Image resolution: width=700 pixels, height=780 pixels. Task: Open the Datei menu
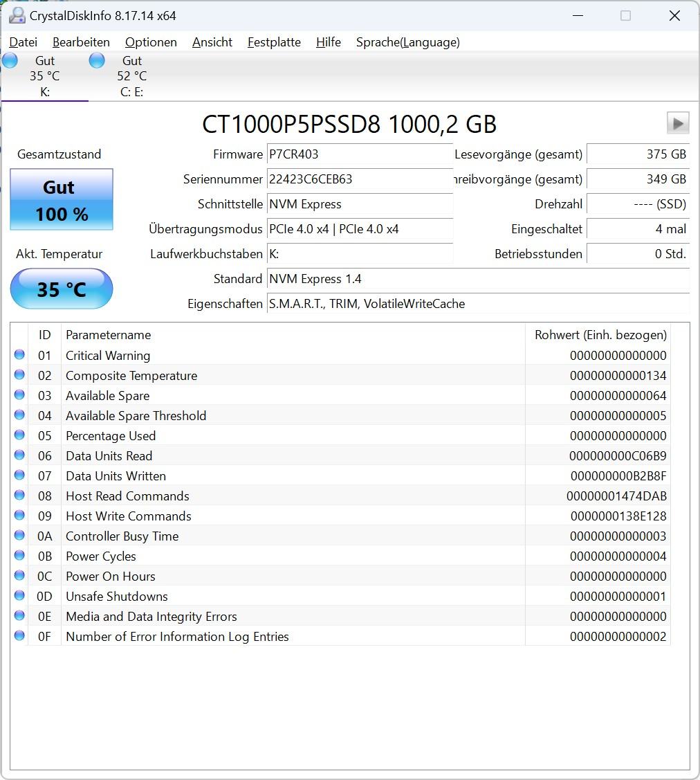[x=23, y=42]
